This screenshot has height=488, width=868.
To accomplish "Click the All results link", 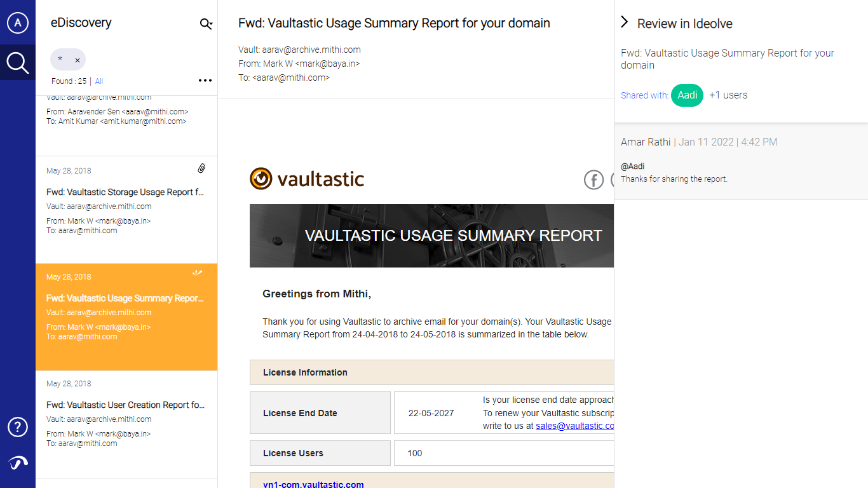I will [x=99, y=81].
